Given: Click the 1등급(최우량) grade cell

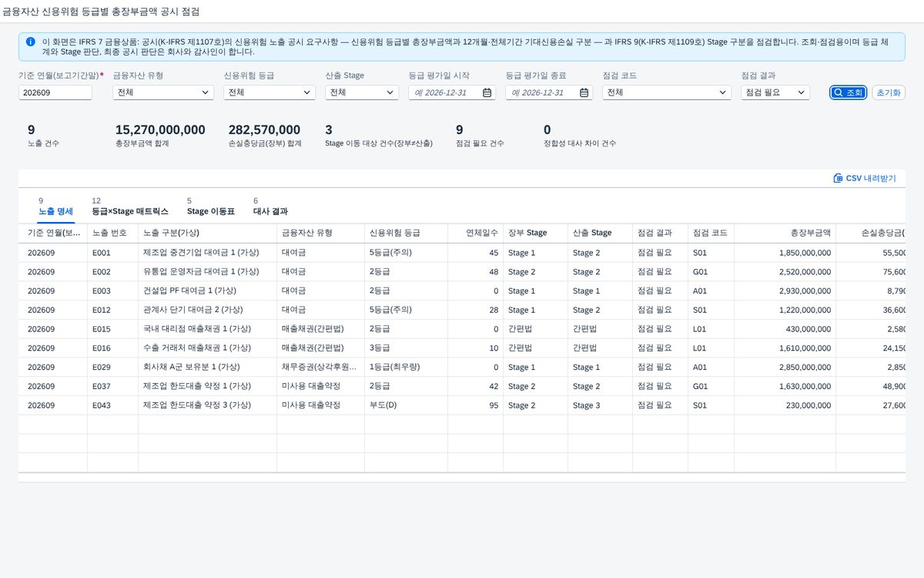Looking at the screenshot, I should 406,368.
